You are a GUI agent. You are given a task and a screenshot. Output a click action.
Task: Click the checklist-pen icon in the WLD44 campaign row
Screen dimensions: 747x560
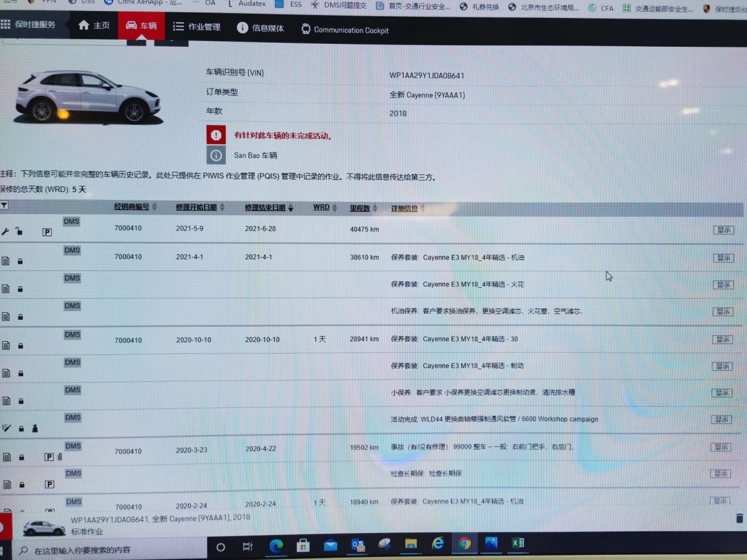(6, 428)
